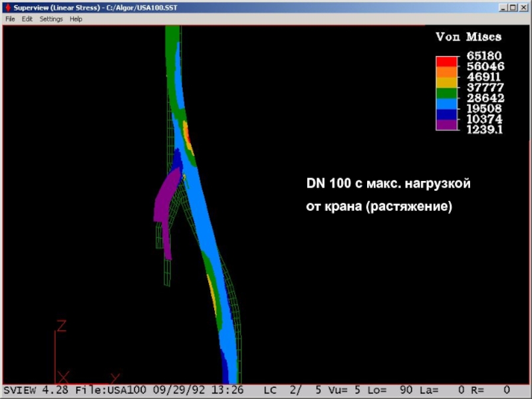Click the Von Mises legend title
Image resolution: width=532 pixels, height=399 pixels.
pyautogui.click(x=469, y=37)
